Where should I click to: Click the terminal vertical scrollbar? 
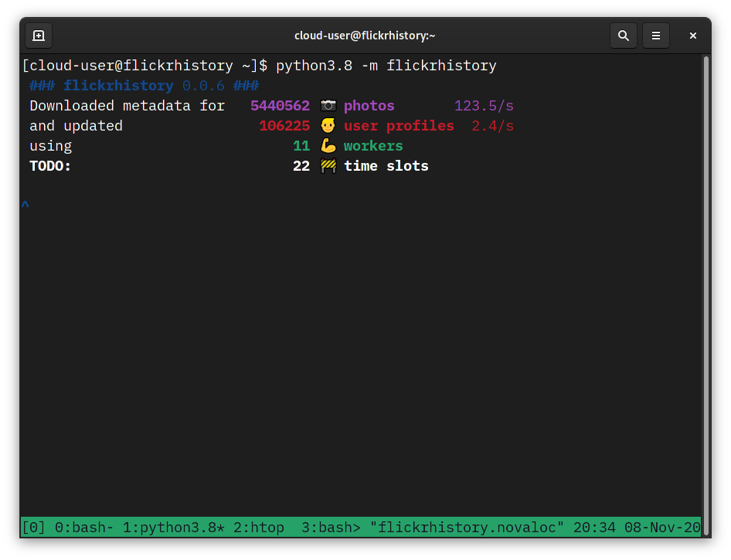[x=707, y=296]
